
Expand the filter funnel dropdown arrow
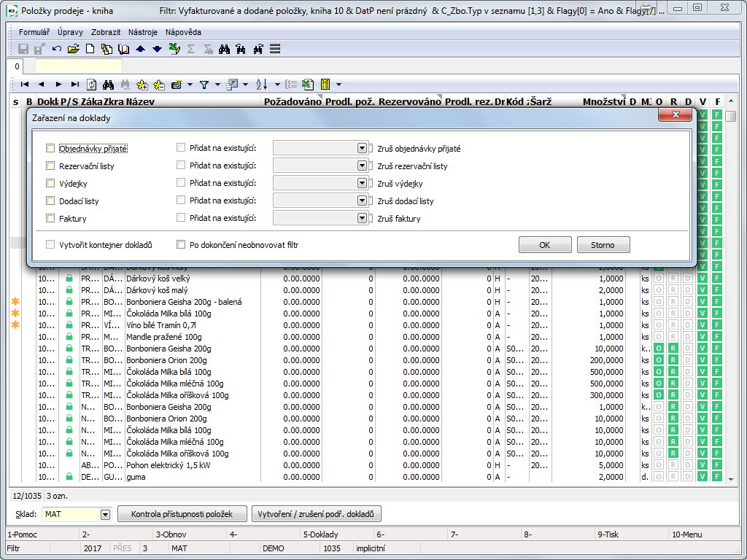[217, 85]
